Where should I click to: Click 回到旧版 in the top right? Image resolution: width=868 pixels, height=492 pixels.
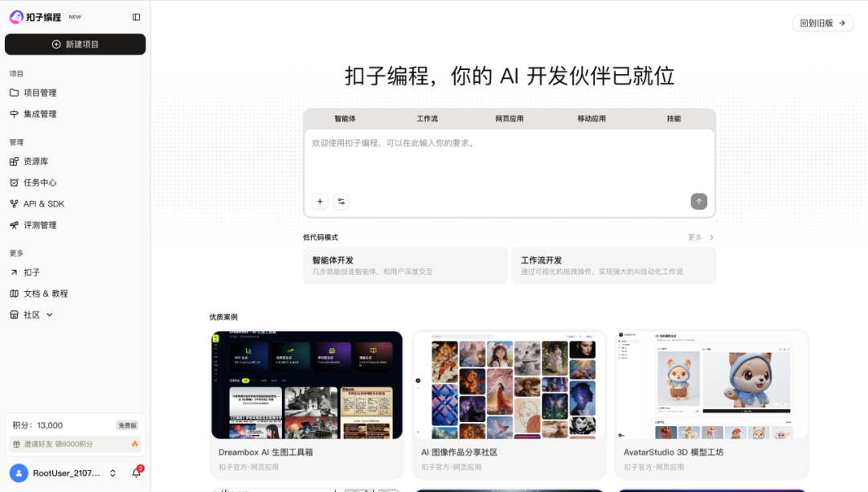pyautogui.click(x=821, y=23)
